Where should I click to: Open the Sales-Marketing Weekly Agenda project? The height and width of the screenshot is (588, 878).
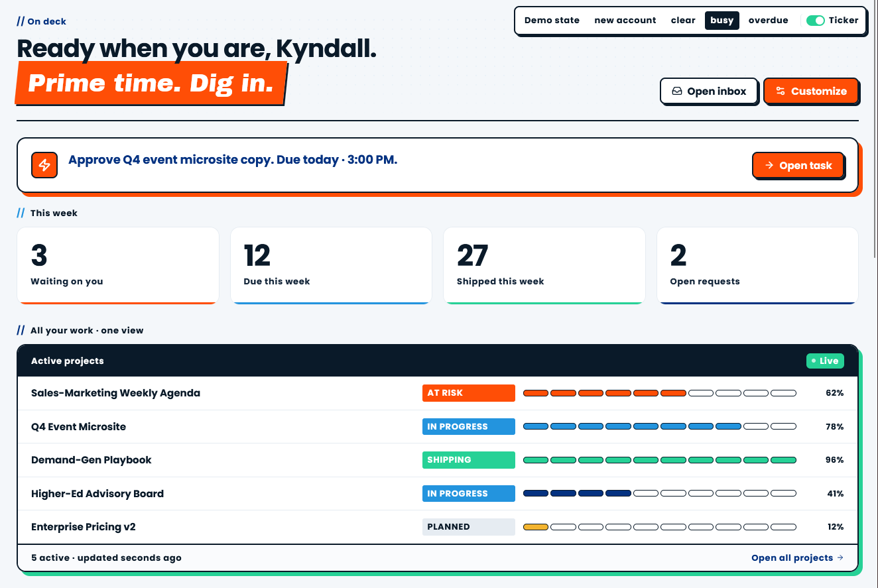pos(438,393)
